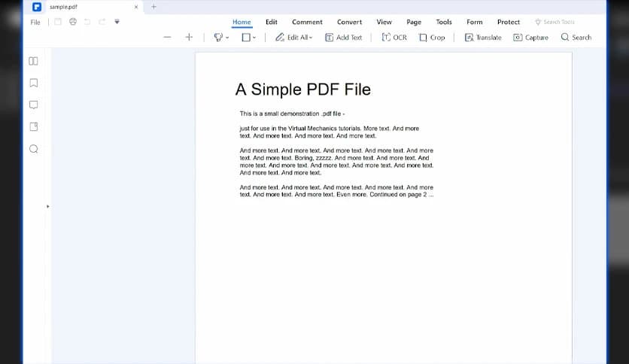Click the Redo arrow icon
This screenshot has width=629, height=364.
pyautogui.click(x=102, y=22)
